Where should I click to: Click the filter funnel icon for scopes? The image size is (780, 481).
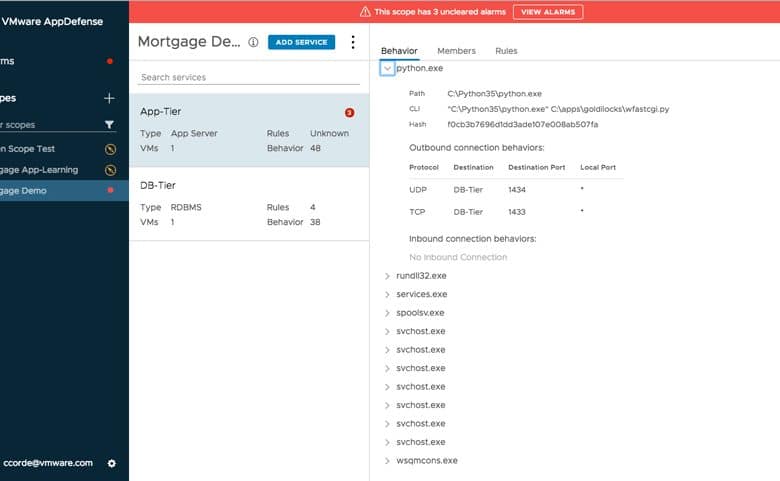pos(109,124)
